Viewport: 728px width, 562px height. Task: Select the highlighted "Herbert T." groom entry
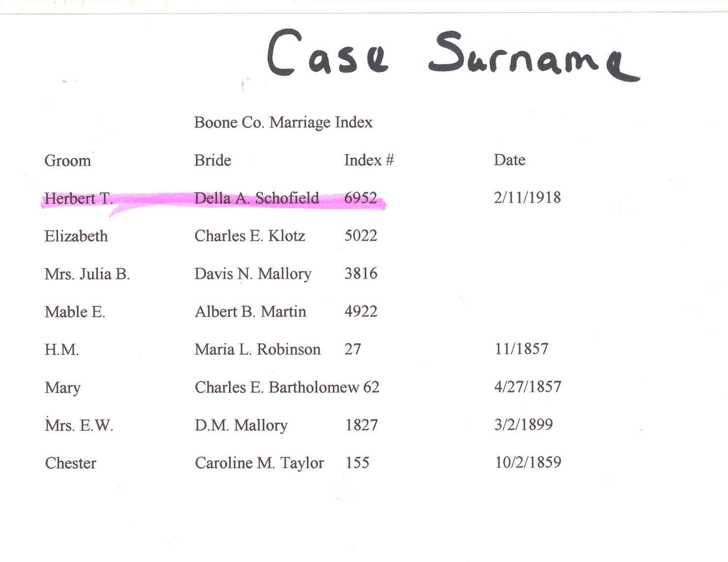78,199
